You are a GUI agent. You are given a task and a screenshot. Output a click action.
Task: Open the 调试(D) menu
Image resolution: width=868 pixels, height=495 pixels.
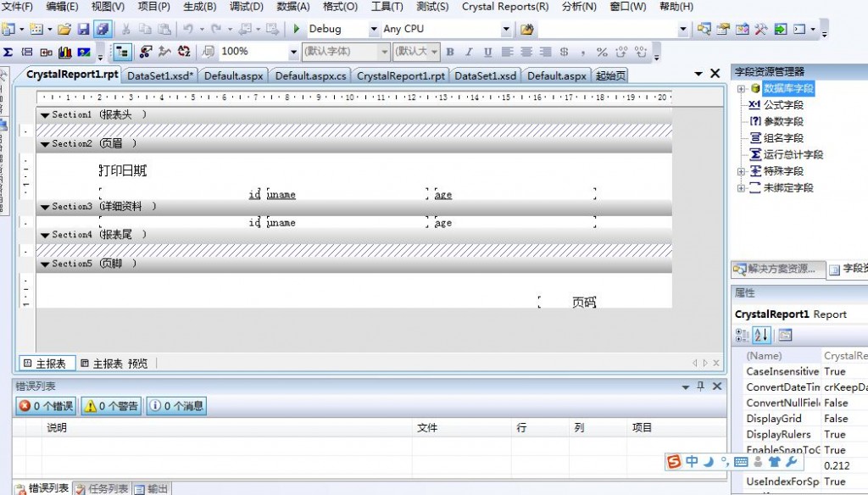[x=247, y=7]
